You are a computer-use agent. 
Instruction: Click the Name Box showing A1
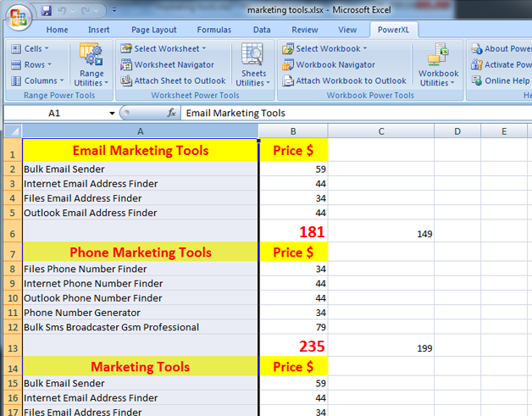click(x=56, y=113)
